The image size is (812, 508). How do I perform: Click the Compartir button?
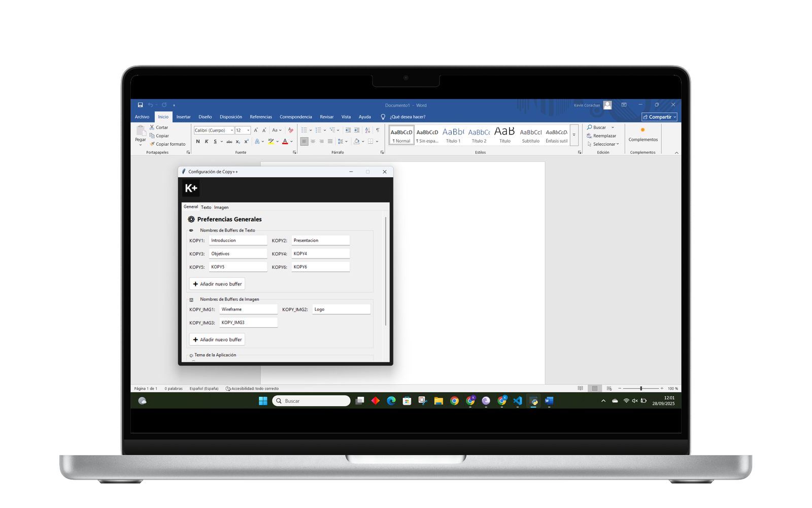coord(659,117)
